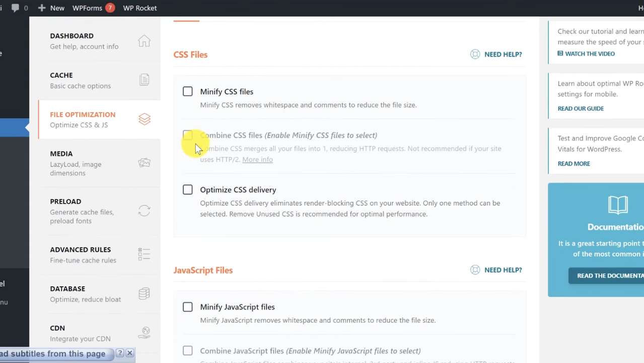This screenshot has width=644, height=363.
Task: Click the File Optimization layers icon
Action: 144,119
